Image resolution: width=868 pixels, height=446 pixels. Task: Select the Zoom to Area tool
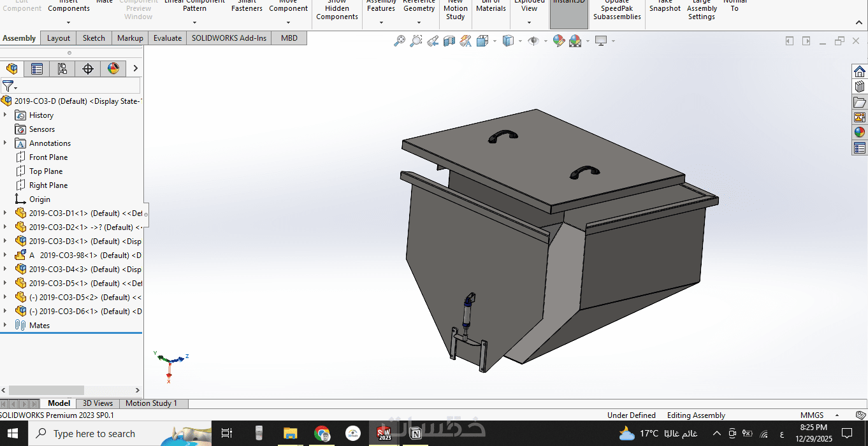[416, 41]
